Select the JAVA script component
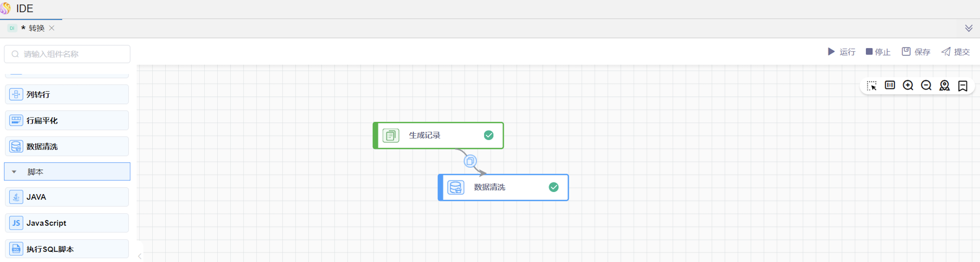Image resolution: width=980 pixels, height=262 pixels. click(67, 197)
